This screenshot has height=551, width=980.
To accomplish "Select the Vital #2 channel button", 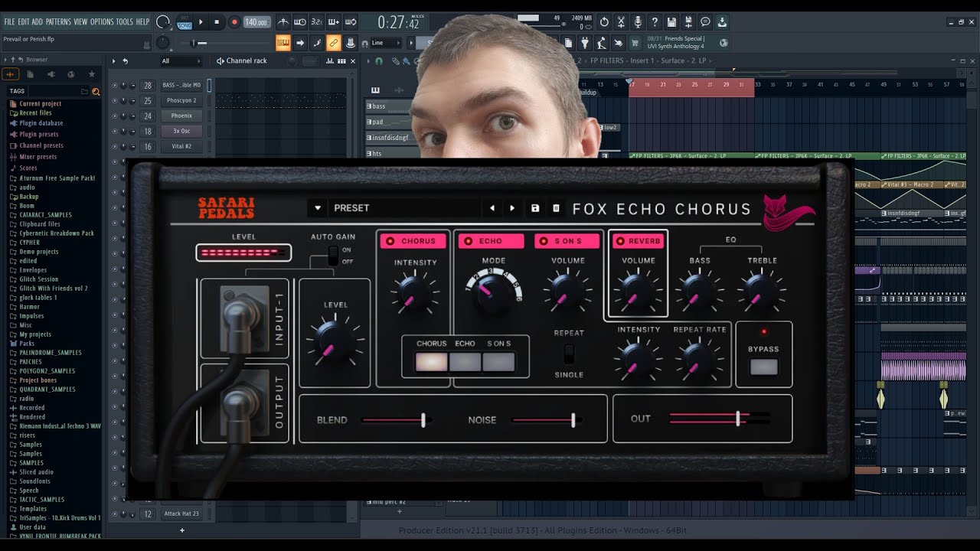I will tap(181, 146).
